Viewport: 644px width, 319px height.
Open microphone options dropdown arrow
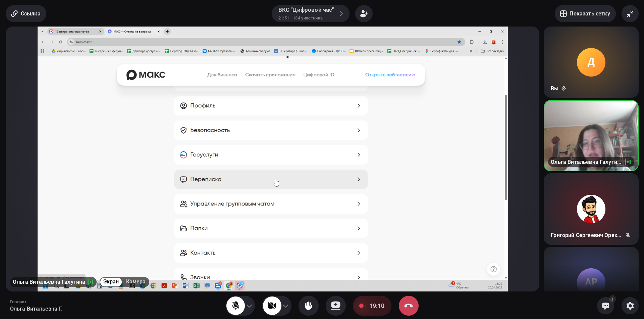tap(250, 306)
